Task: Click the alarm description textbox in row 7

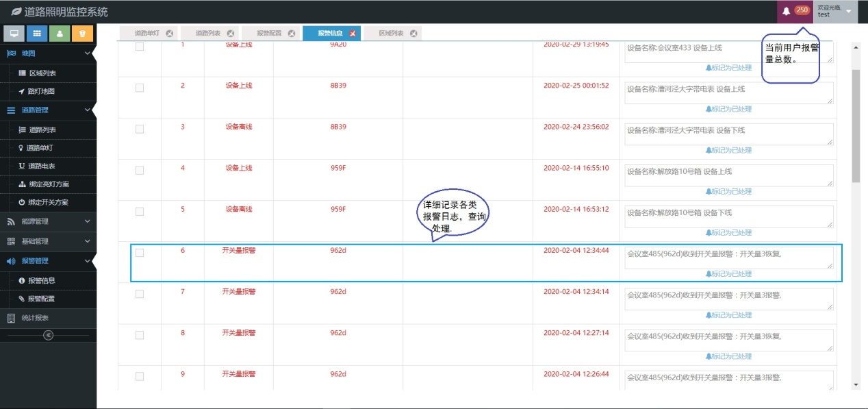Action: click(x=728, y=299)
